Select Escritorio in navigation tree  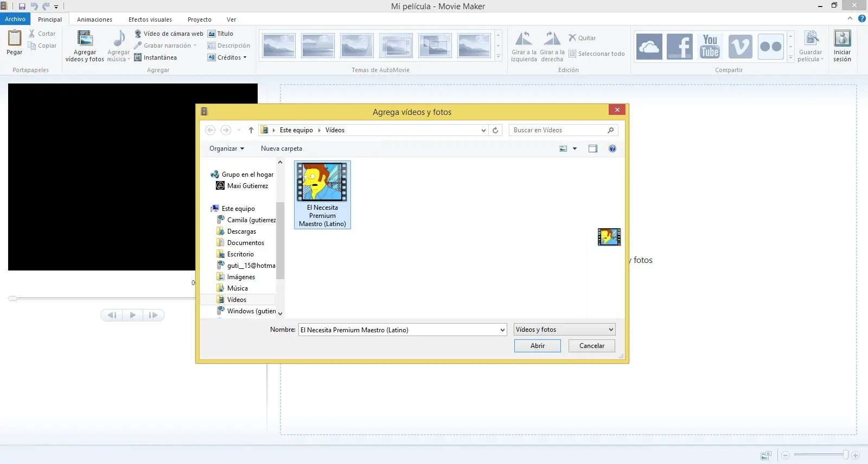(x=240, y=254)
